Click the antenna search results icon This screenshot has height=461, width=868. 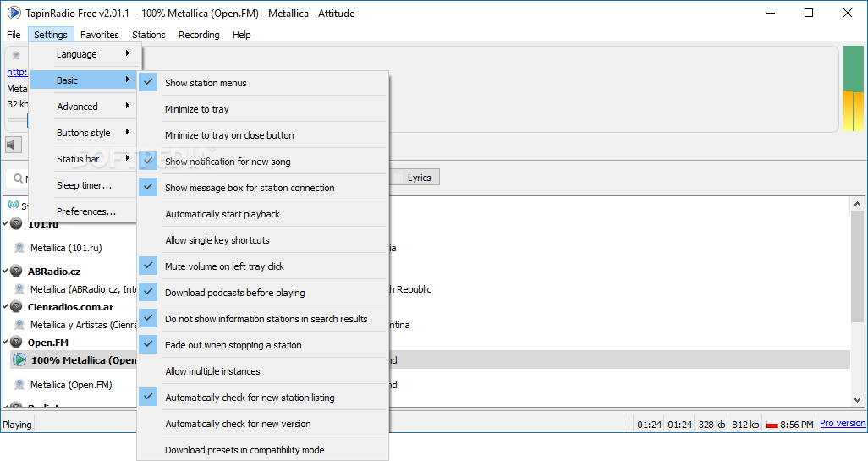coord(14,206)
